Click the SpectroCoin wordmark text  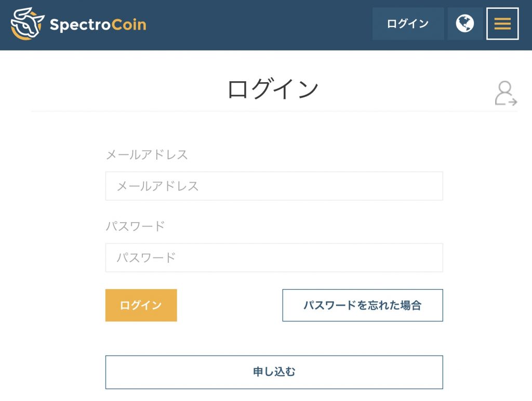pyautogui.click(x=98, y=24)
